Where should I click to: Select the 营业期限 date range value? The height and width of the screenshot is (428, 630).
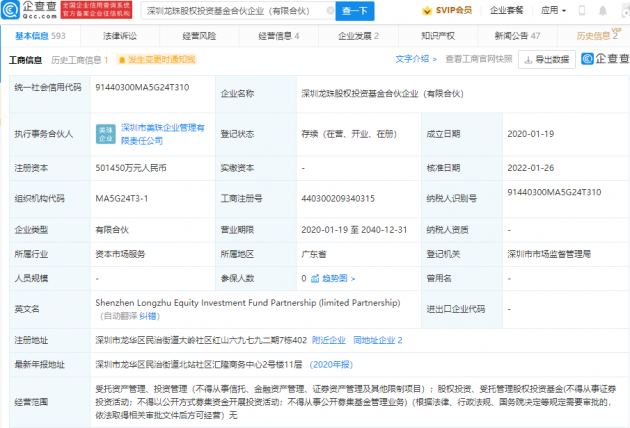click(354, 230)
